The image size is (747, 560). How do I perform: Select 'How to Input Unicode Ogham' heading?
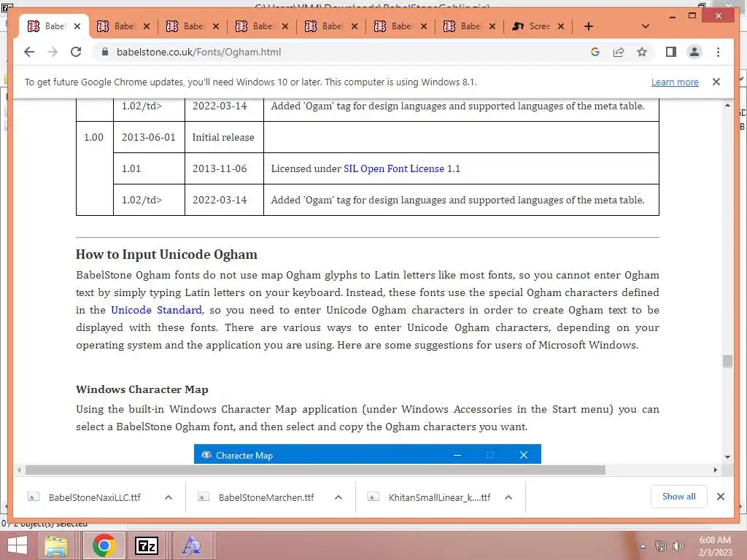click(166, 254)
